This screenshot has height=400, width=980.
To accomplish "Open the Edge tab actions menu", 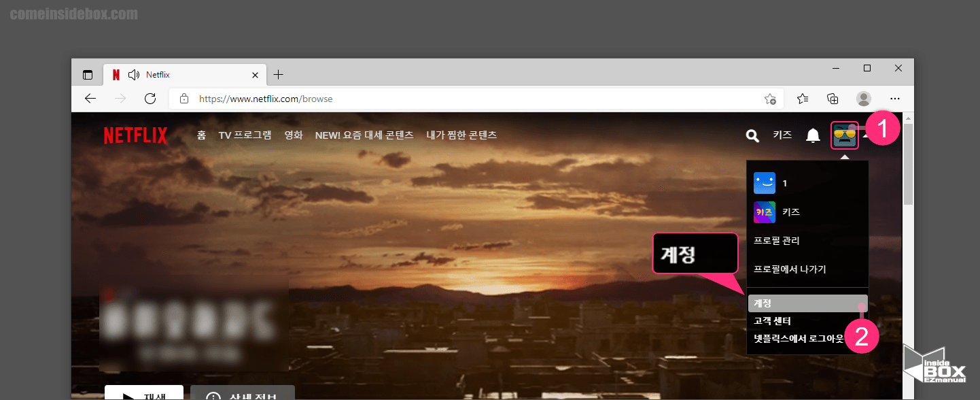I will point(88,75).
